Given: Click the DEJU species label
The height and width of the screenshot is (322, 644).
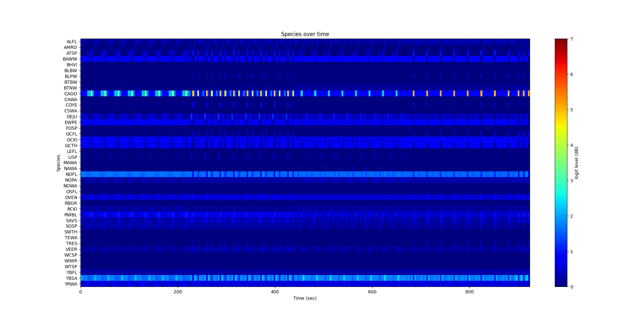Looking at the screenshot, I should pyautogui.click(x=71, y=117).
